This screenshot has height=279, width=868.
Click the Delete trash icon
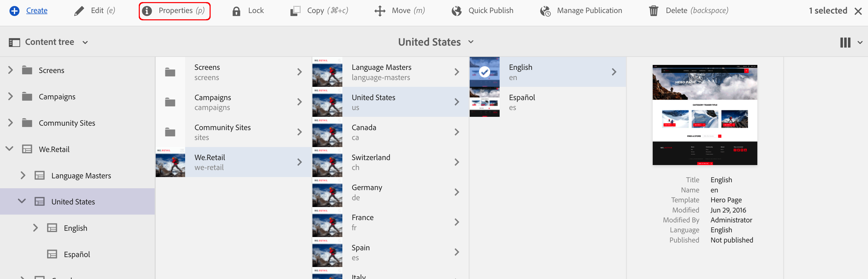(653, 11)
